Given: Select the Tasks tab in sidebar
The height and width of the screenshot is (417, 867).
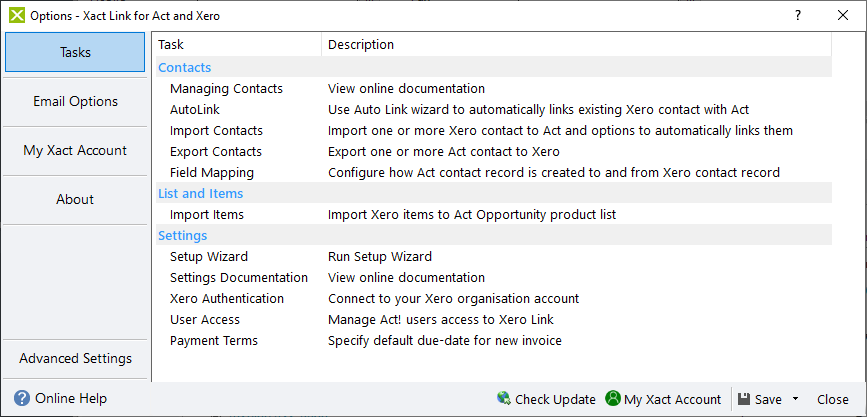Looking at the screenshot, I should tap(75, 53).
